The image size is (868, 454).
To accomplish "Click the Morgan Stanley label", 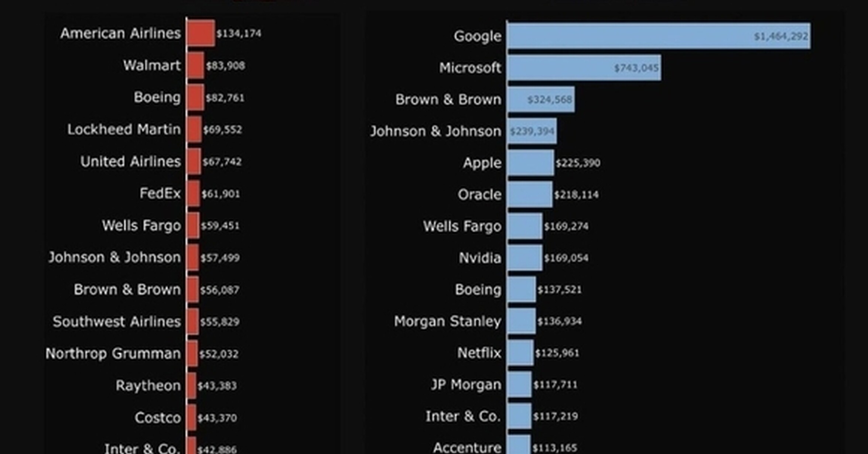I will [x=448, y=321].
